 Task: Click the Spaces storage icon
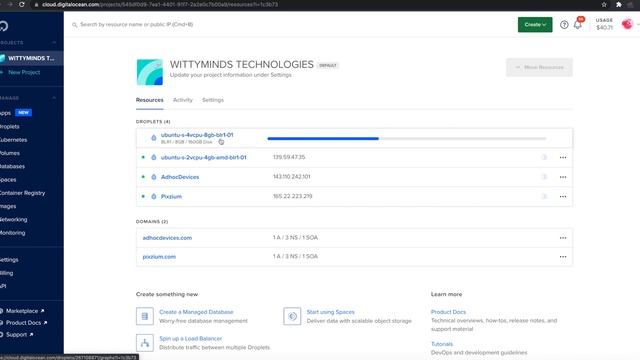pyautogui.click(x=292, y=316)
